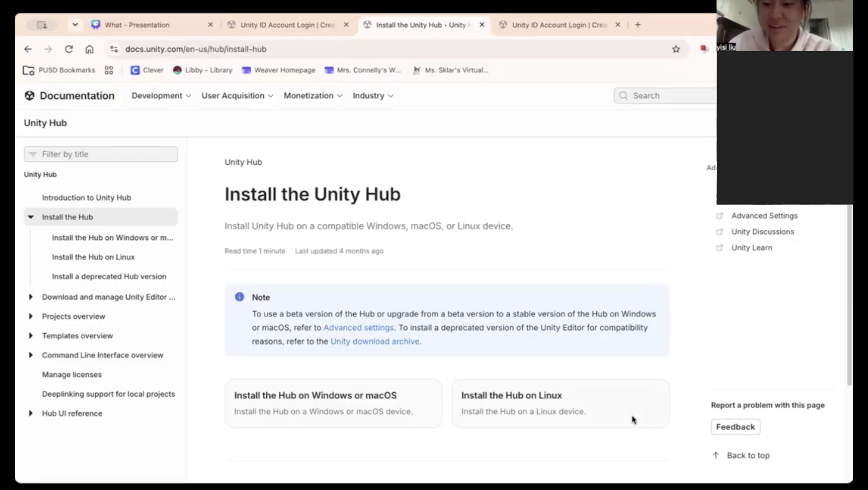Click the Feedback button
The width and height of the screenshot is (868, 490).
click(735, 427)
